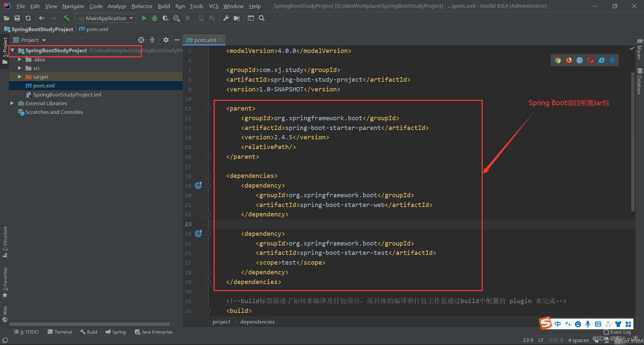Run MainApplication with the green play icon
Viewport: 644px width, 345px height.
(144, 18)
